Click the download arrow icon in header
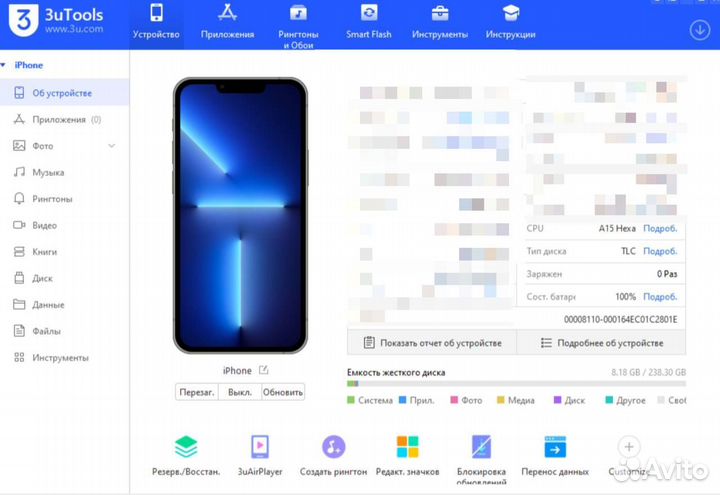This screenshot has height=495, width=720. [699, 29]
